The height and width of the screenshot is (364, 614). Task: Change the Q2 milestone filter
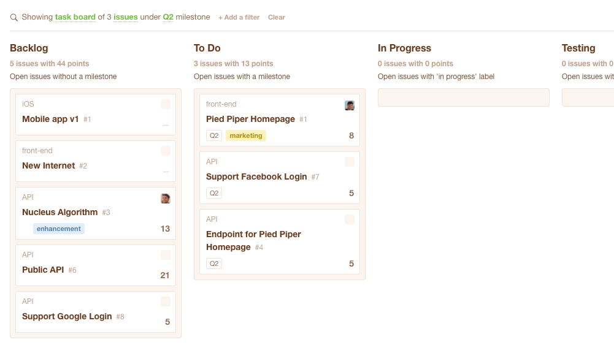tap(168, 17)
